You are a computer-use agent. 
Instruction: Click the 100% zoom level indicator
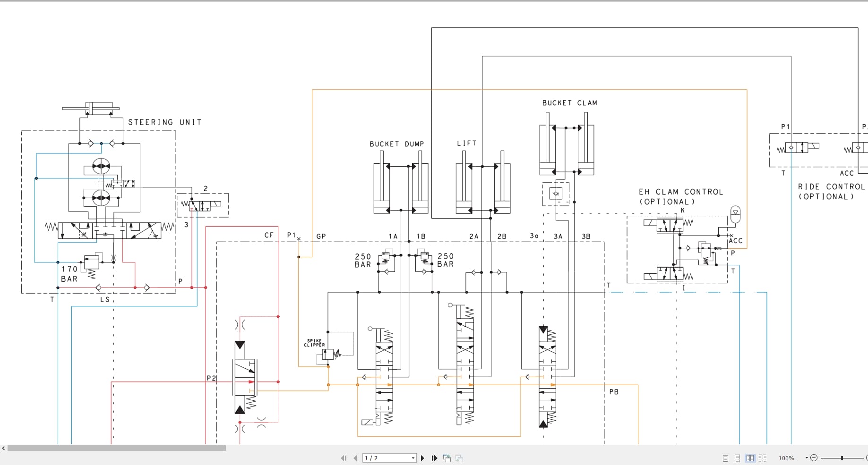pos(786,457)
